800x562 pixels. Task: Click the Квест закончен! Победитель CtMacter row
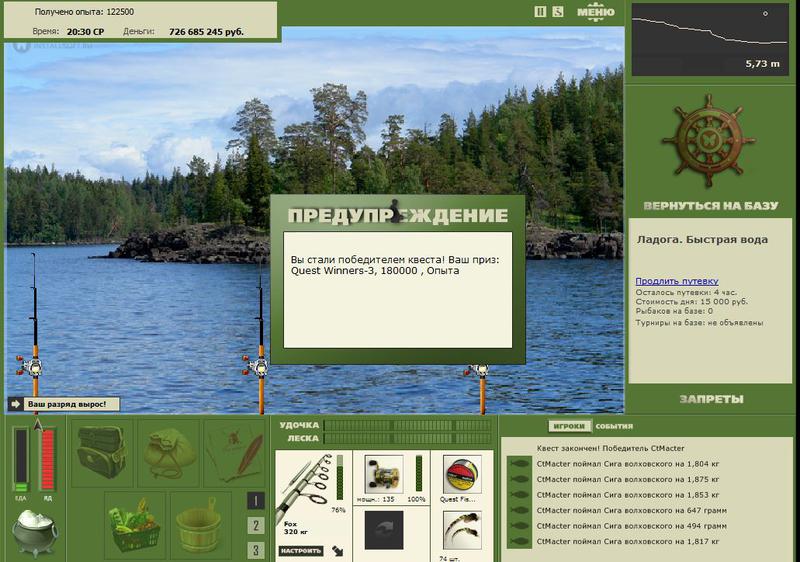pos(610,448)
